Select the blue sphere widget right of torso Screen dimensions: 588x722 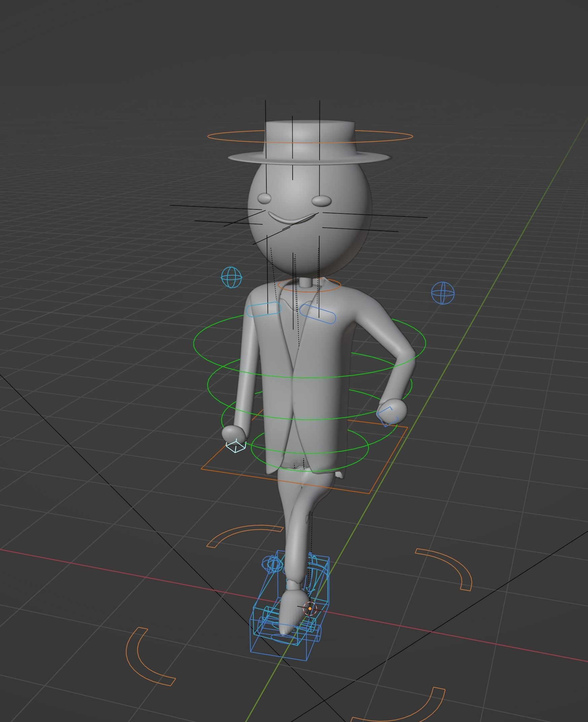click(x=443, y=293)
